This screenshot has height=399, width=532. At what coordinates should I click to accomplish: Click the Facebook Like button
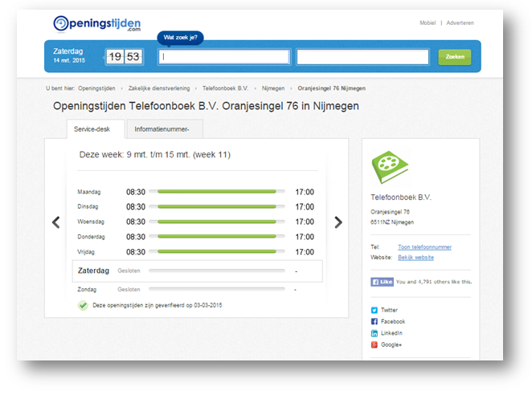382,282
